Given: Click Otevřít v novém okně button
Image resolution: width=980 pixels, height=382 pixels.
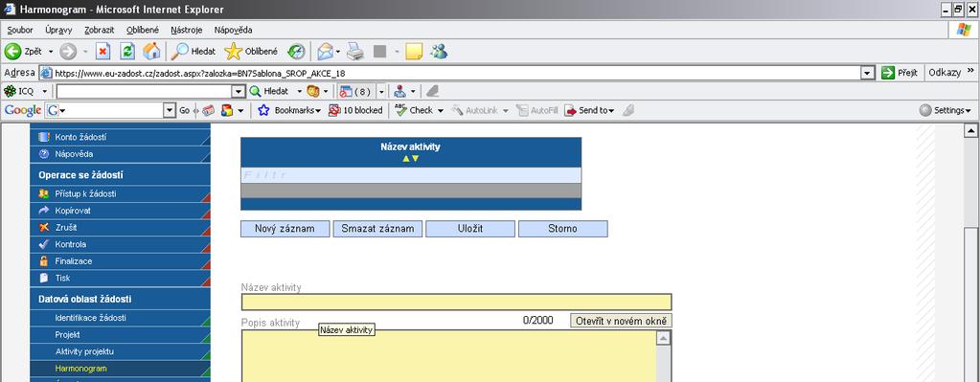Looking at the screenshot, I should [x=622, y=321].
